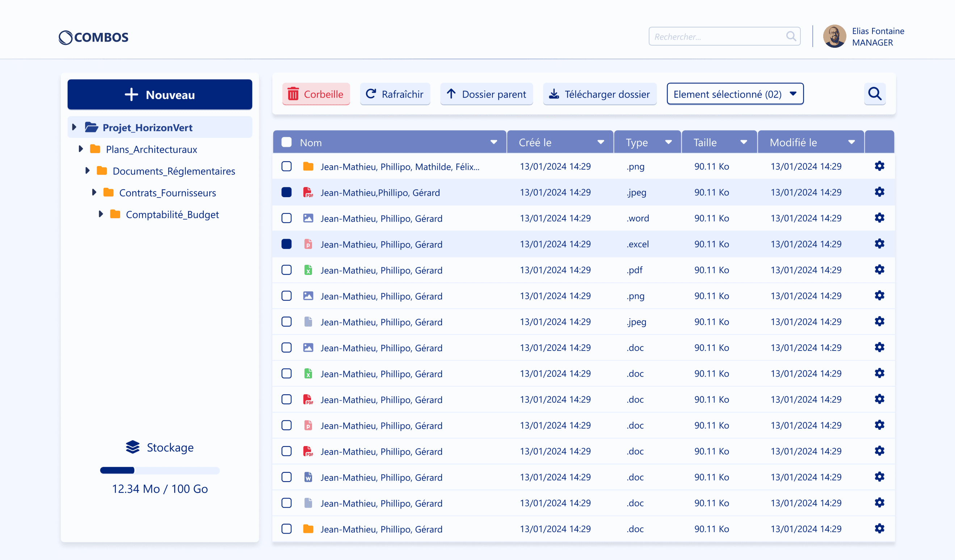Open the Modifié le column dropdown arrow
Image resolution: width=955 pixels, height=560 pixels.
pyautogui.click(x=851, y=143)
